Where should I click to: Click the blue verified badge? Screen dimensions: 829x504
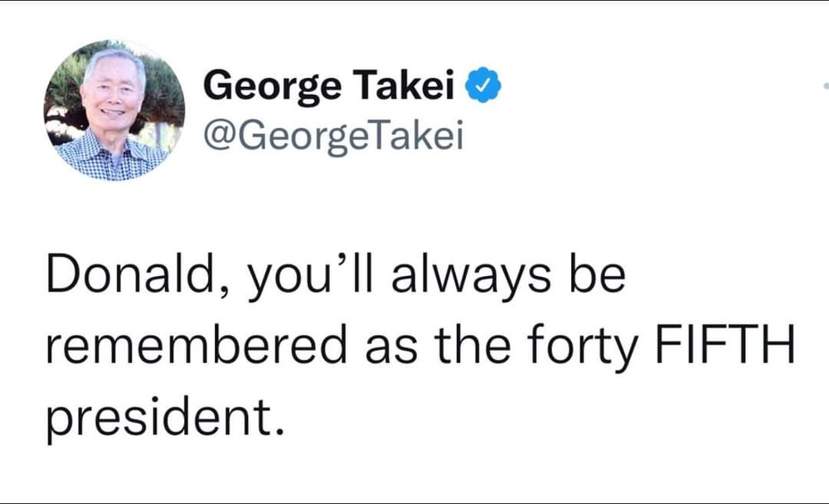(482, 85)
